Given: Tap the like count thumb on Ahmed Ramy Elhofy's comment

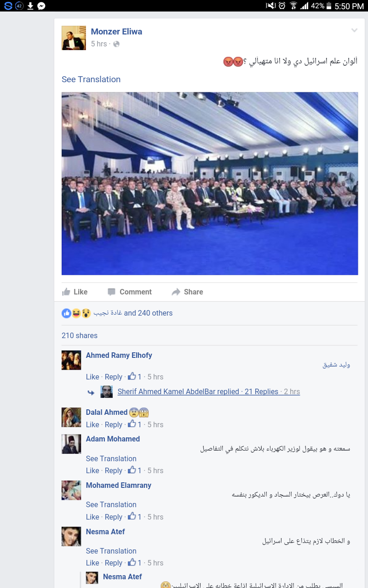Looking at the screenshot, I should [x=132, y=377].
